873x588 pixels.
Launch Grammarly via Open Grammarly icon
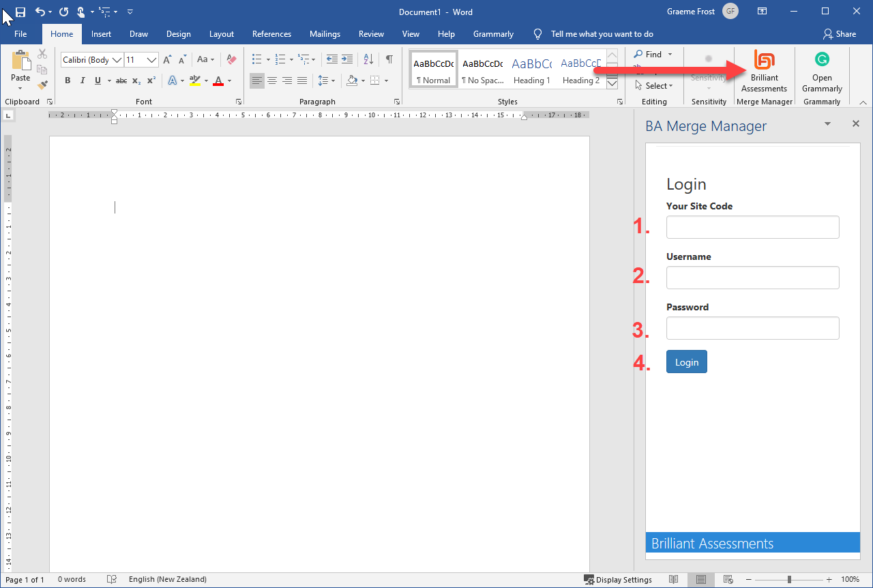(x=822, y=72)
